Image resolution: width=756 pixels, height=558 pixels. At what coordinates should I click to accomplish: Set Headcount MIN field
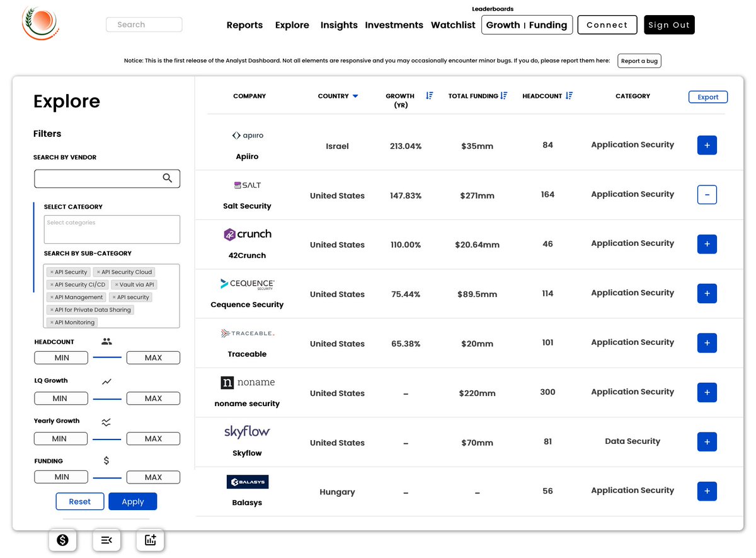coord(60,358)
